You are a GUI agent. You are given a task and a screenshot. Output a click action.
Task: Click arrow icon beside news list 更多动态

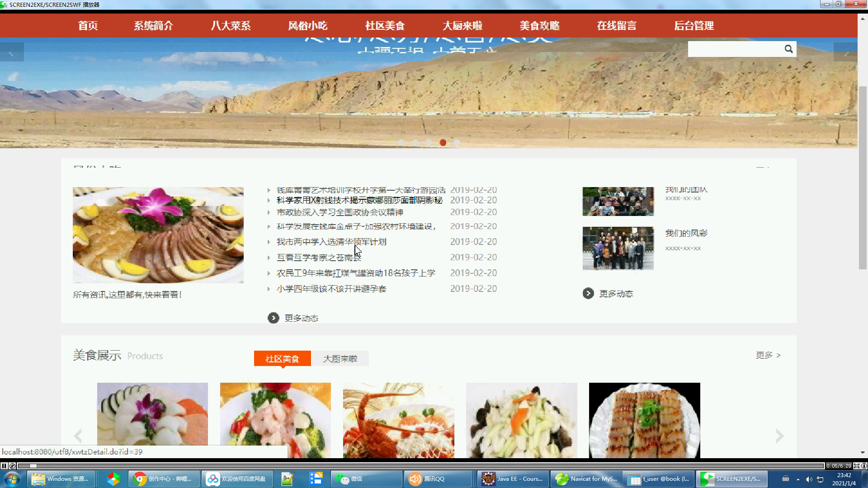click(273, 318)
